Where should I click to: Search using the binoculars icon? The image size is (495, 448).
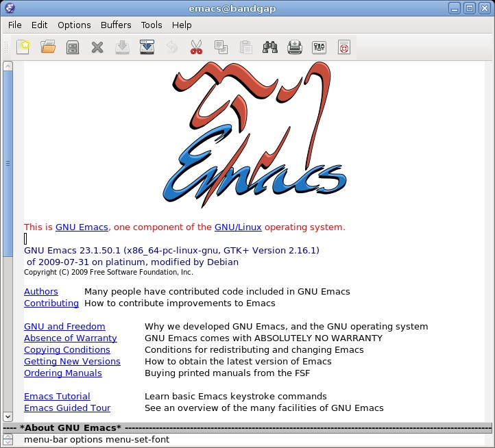coord(270,47)
